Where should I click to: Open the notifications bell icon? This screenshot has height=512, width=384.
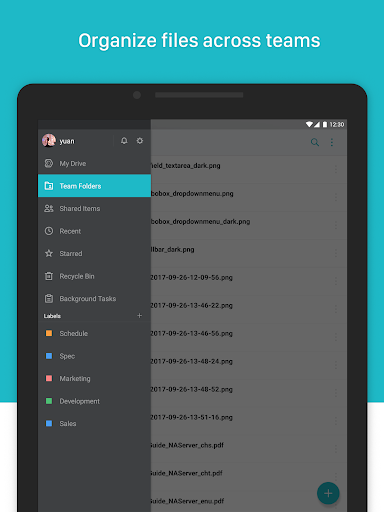coord(124,141)
